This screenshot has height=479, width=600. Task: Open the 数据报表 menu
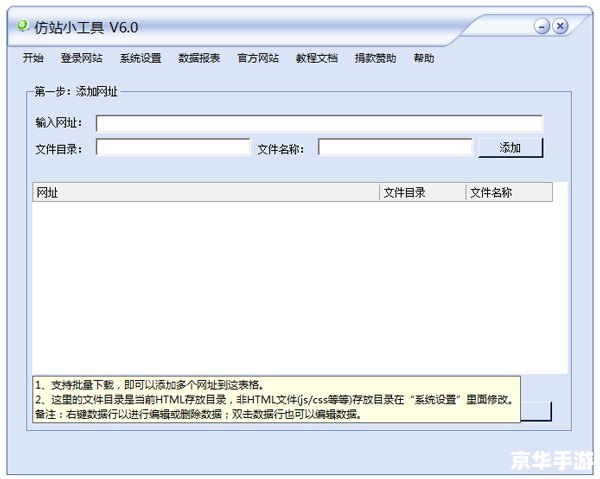[199, 58]
